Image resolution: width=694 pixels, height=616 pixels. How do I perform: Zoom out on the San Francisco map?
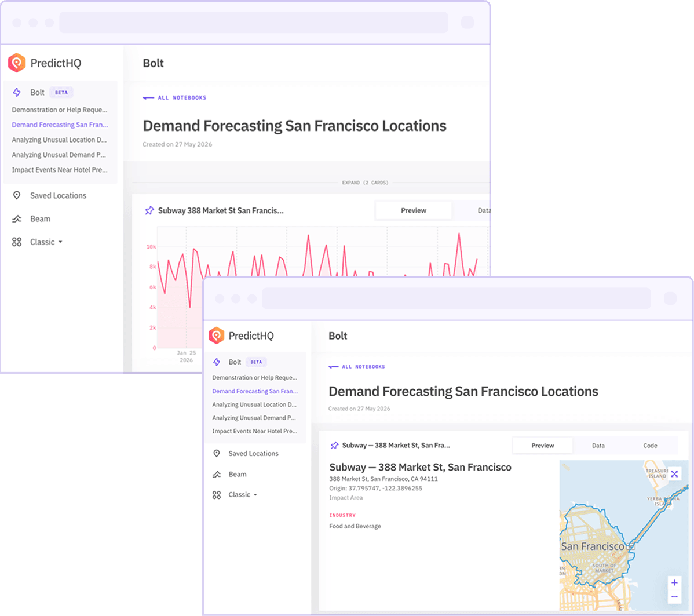pos(674,596)
